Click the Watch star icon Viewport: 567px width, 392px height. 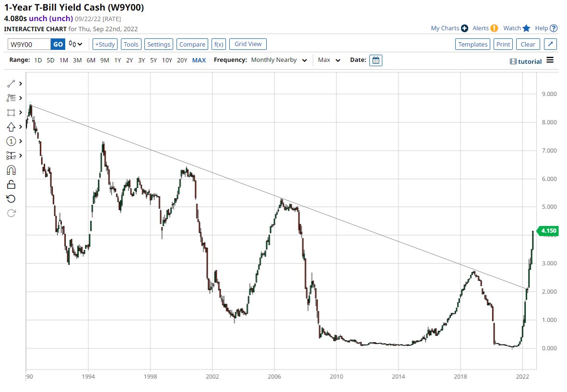[x=527, y=28]
